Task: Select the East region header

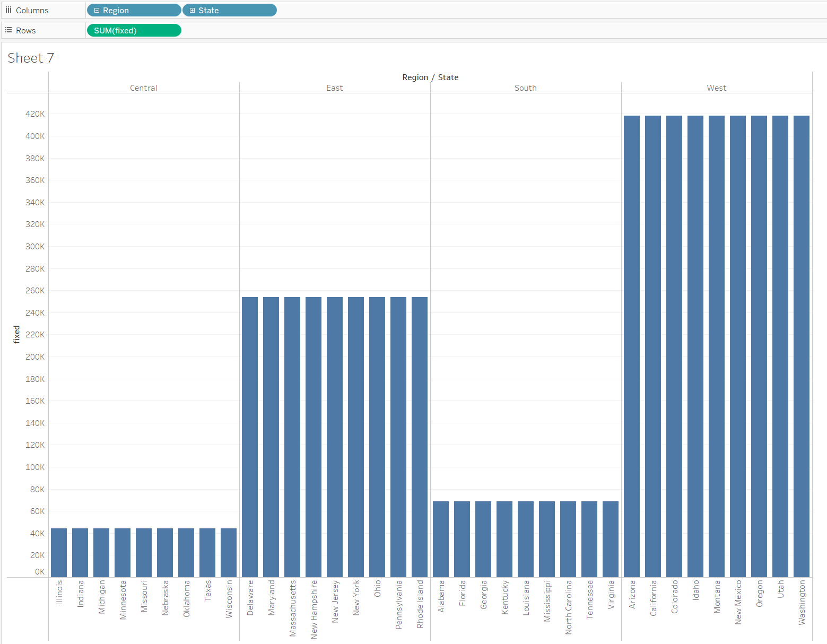Action: coord(334,88)
